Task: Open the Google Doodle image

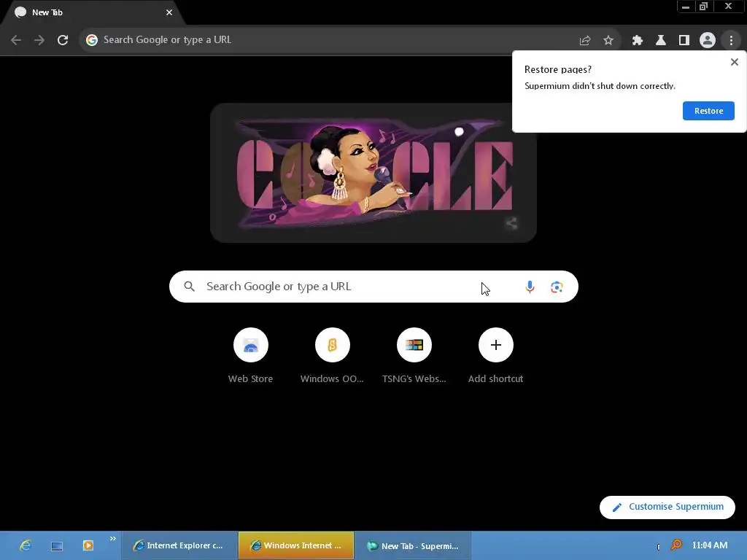Action: [x=373, y=173]
